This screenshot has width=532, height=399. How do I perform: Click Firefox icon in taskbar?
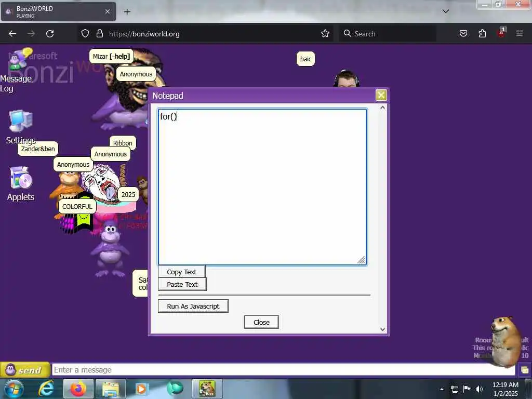click(x=78, y=389)
